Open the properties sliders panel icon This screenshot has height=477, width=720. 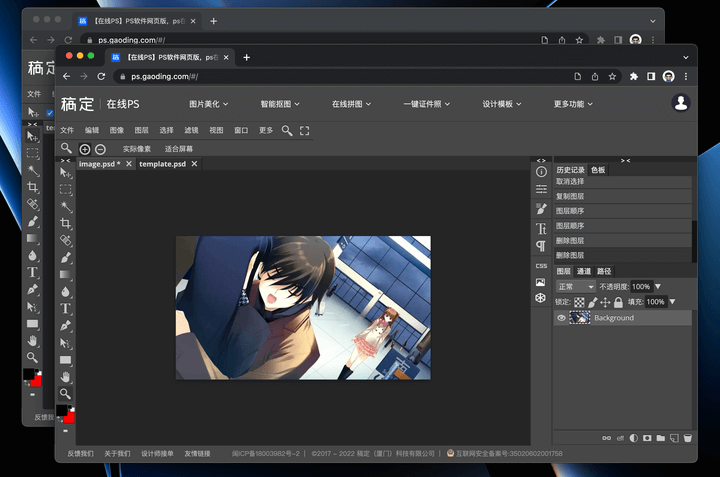541,189
